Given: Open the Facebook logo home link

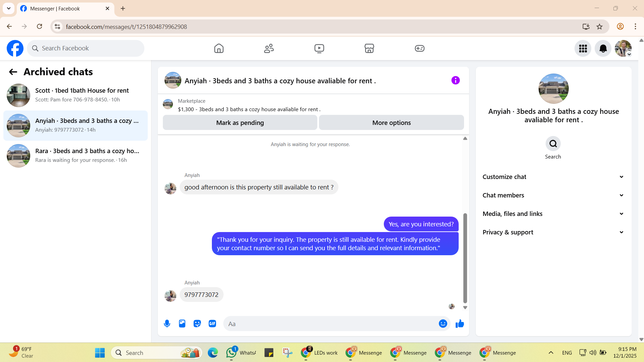Looking at the screenshot, I should (x=15, y=48).
